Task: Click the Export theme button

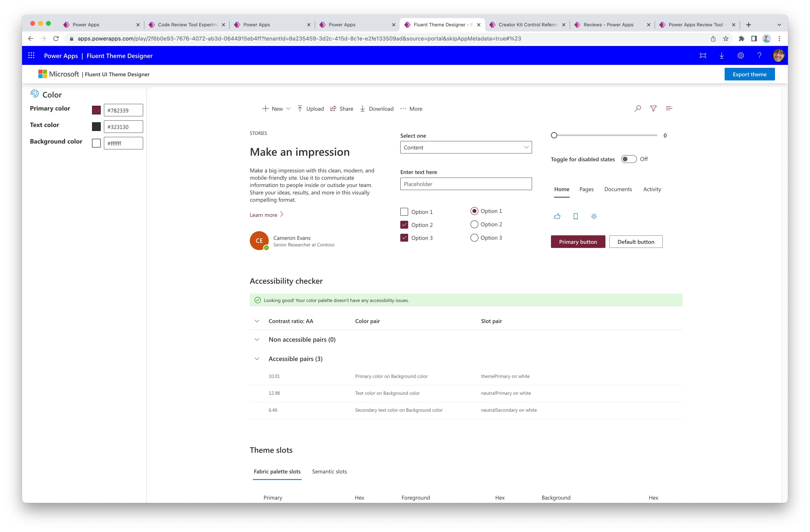Action: click(x=751, y=74)
